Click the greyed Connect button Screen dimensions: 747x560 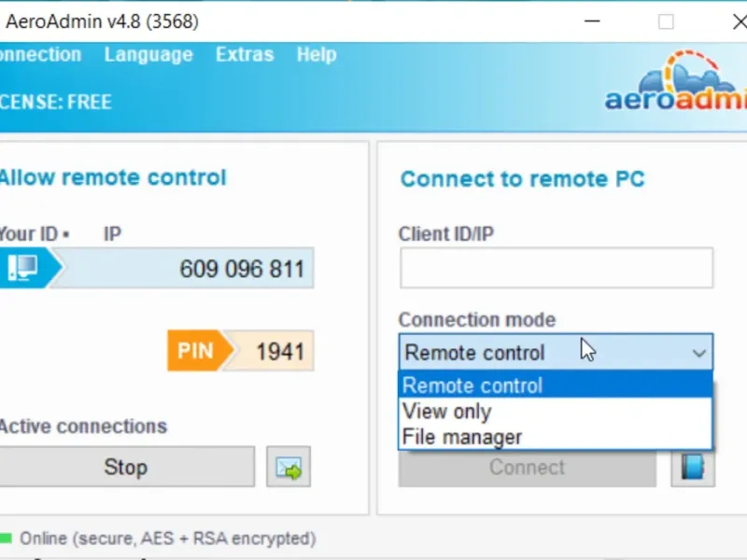coord(528,468)
